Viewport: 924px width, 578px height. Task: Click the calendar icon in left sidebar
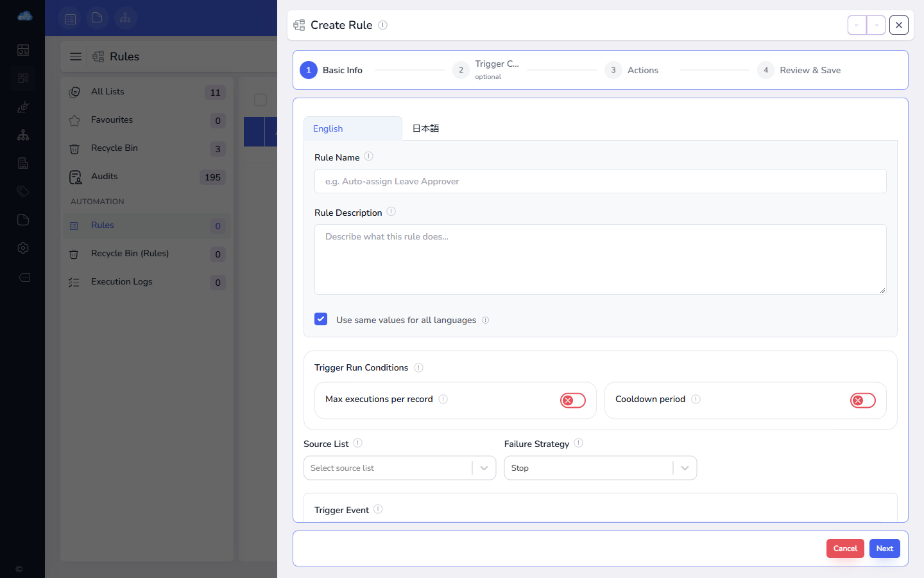(23, 50)
